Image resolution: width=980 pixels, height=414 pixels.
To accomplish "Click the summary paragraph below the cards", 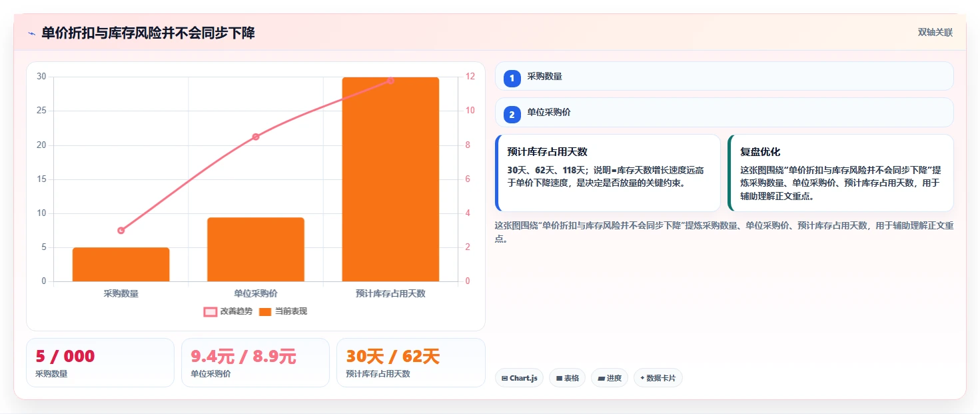I will coord(724,232).
